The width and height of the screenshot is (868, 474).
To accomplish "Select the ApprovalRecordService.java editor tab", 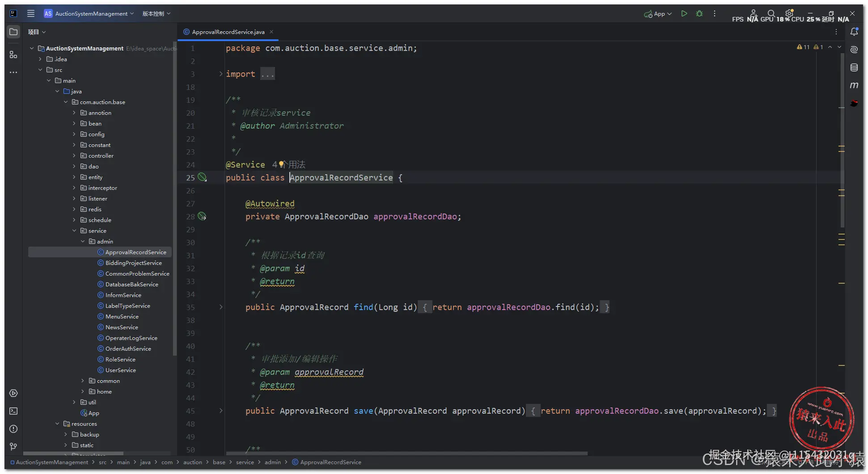I will pyautogui.click(x=228, y=32).
